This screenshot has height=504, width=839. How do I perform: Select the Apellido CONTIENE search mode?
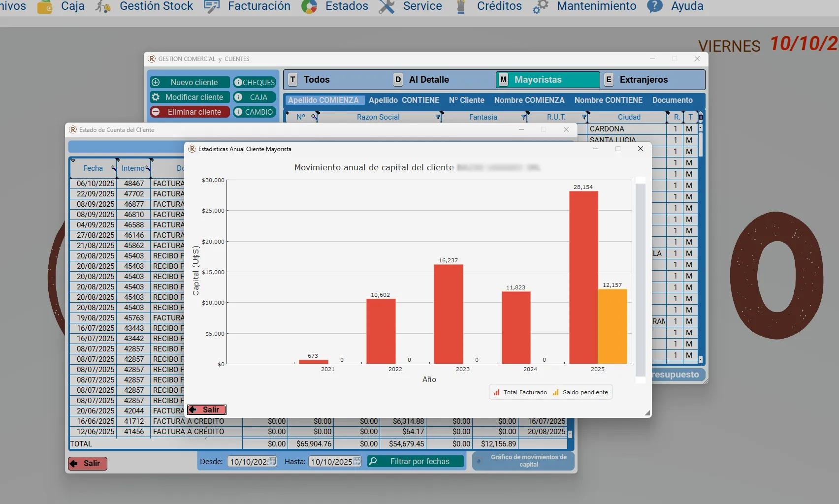(404, 100)
